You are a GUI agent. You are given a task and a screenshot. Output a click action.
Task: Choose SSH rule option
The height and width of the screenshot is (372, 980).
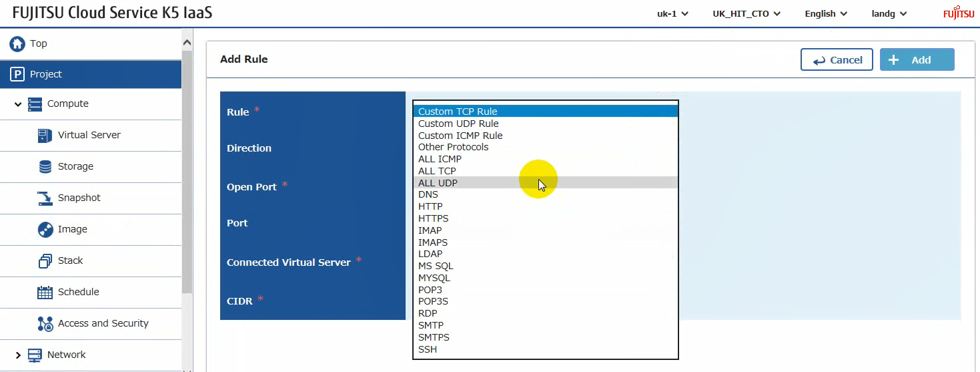coord(546,349)
